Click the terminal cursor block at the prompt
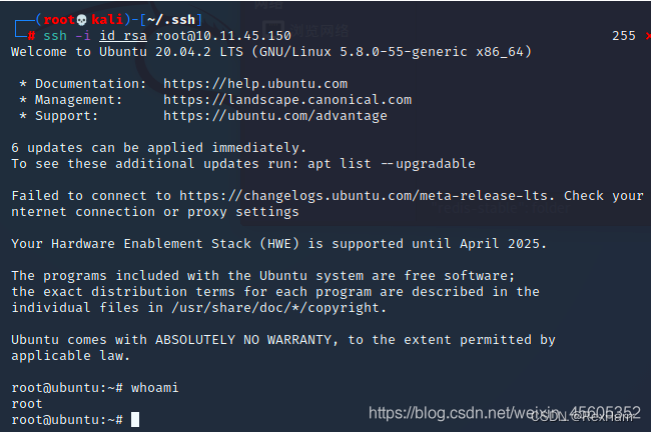The height and width of the screenshot is (433, 651). coord(135,420)
